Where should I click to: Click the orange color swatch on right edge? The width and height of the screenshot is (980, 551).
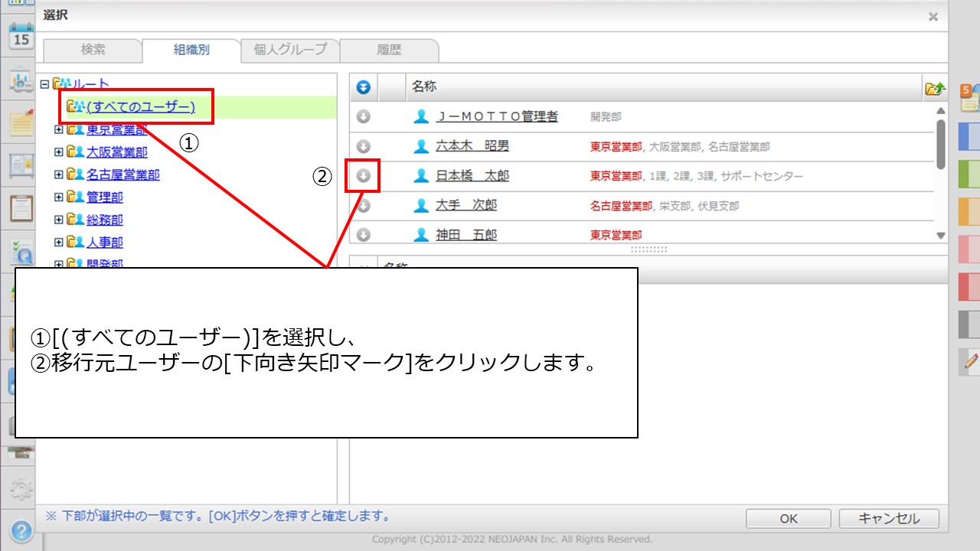coord(969,211)
